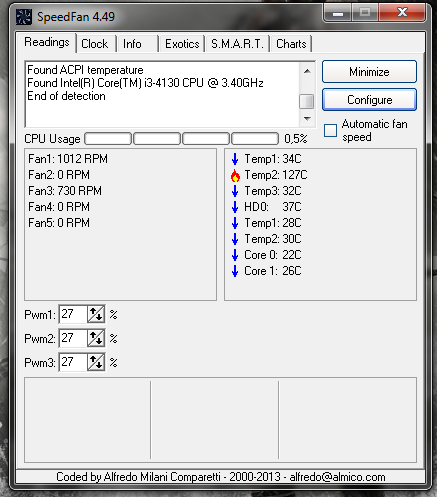Click the 'Temp2: 127C' reading text
The width and height of the screenshot is (437, 497).
[x=276, y=175]
